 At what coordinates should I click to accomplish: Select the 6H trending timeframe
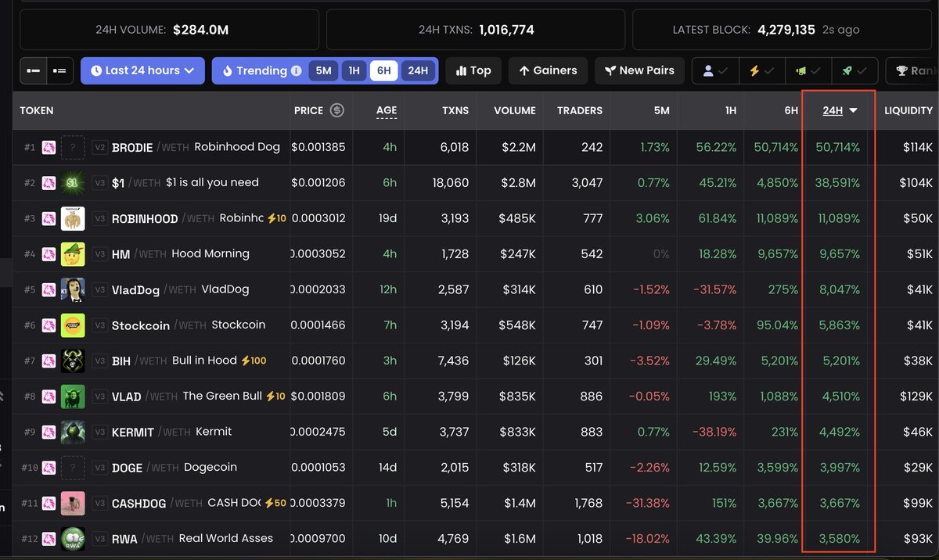(x=383, y=71)
